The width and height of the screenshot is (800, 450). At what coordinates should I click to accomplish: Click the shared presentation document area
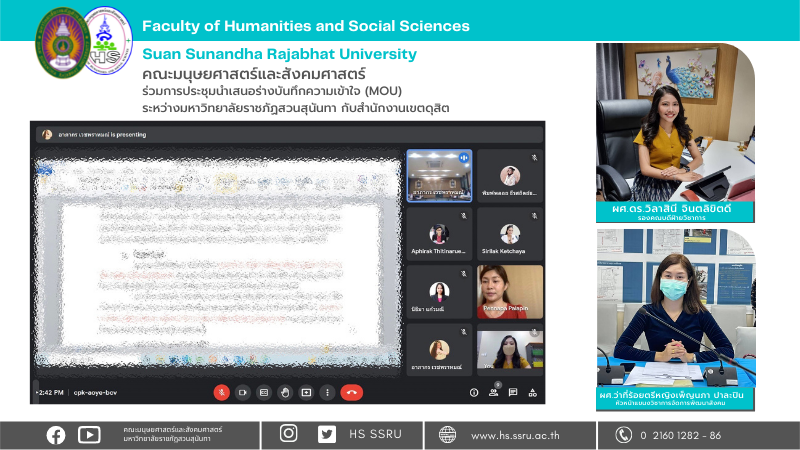(215, 260)
